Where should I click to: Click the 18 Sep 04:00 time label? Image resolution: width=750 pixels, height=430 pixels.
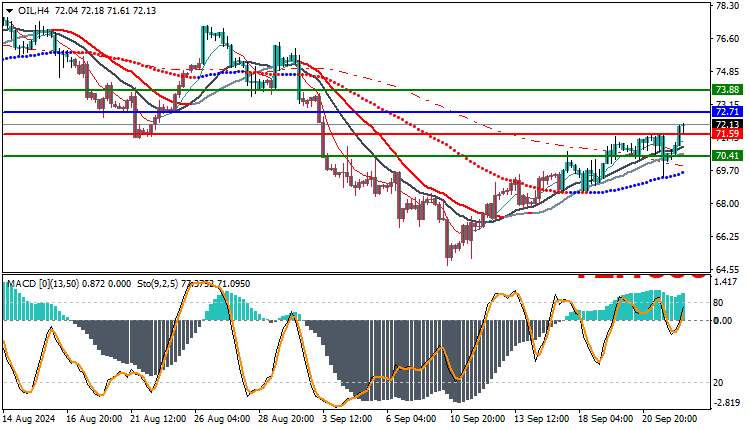[606, 419]
